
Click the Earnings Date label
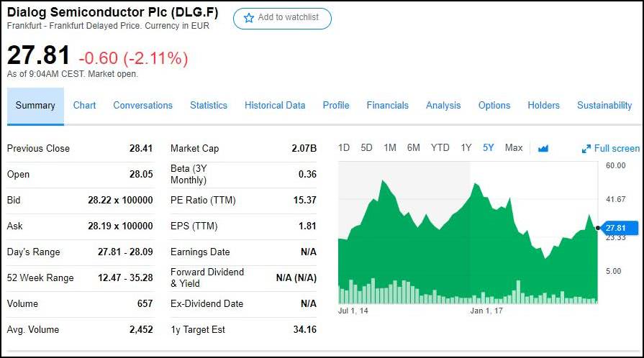(200, 252)
